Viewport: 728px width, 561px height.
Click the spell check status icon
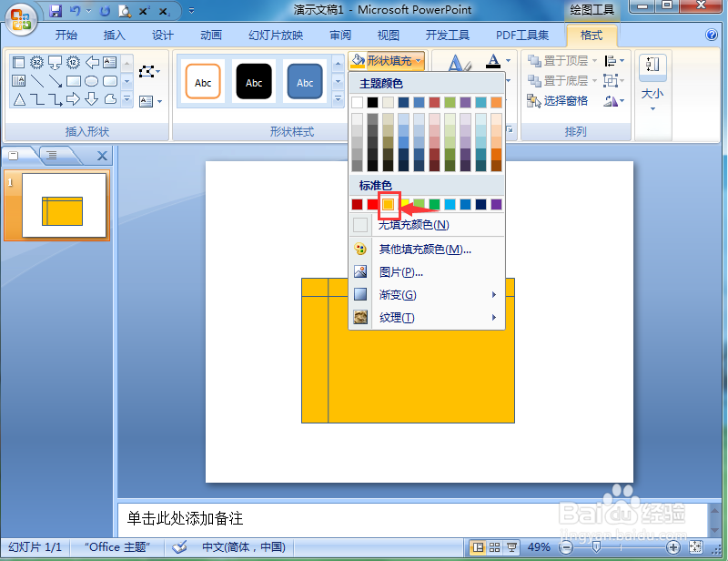tap(179, 547)
